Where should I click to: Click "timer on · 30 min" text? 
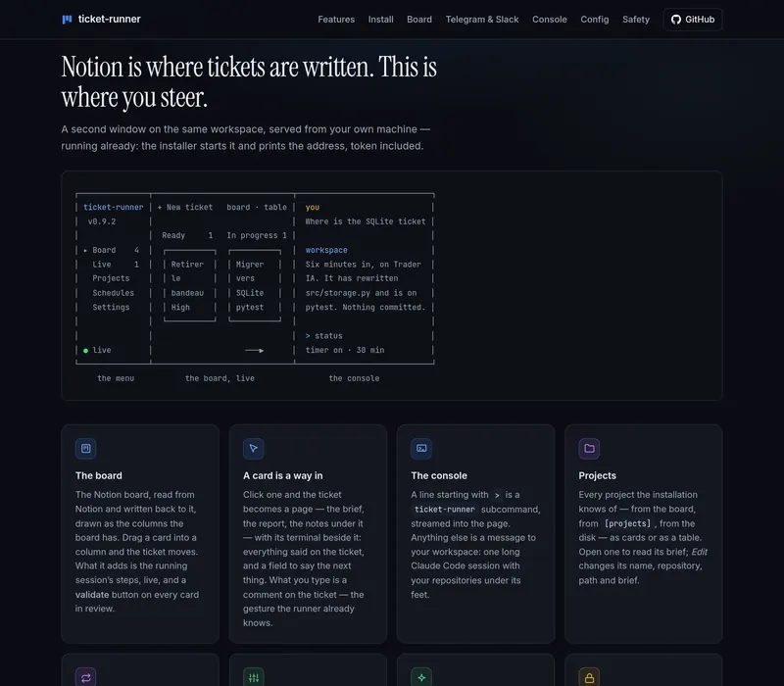pyautogui.click(x=345, y=350)
